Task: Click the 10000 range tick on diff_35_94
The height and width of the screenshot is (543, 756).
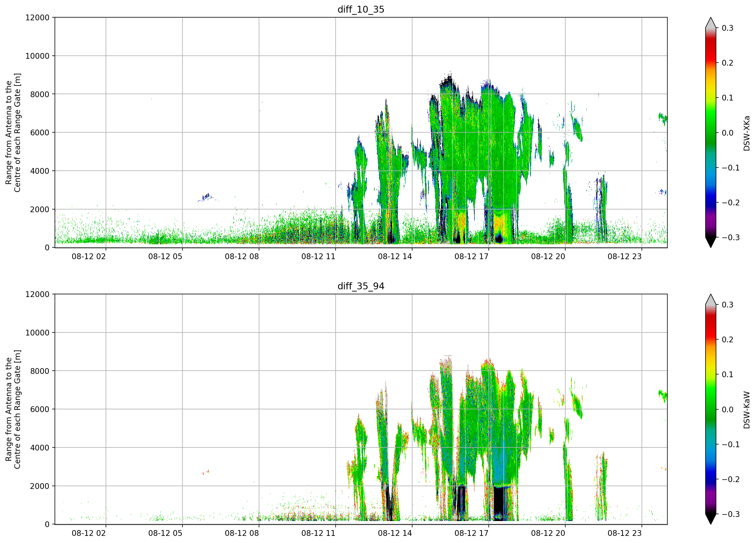Action: (x=37, y=333)
